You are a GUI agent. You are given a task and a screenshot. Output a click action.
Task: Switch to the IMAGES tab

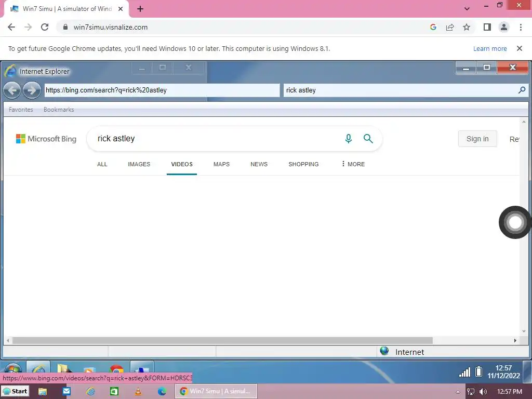[139, 164]
